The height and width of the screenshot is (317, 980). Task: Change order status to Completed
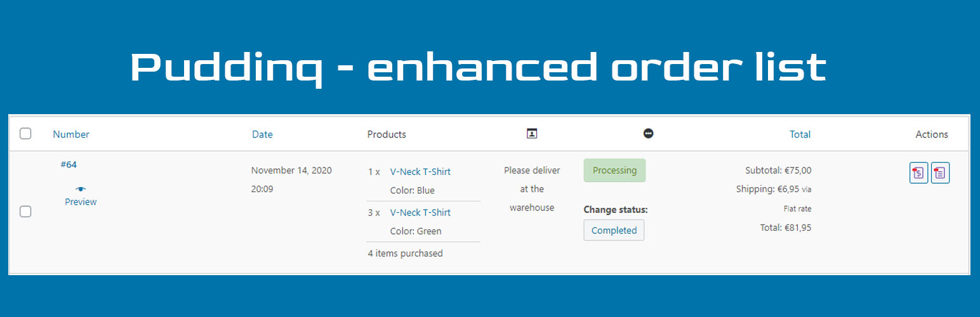click(614, 230)
